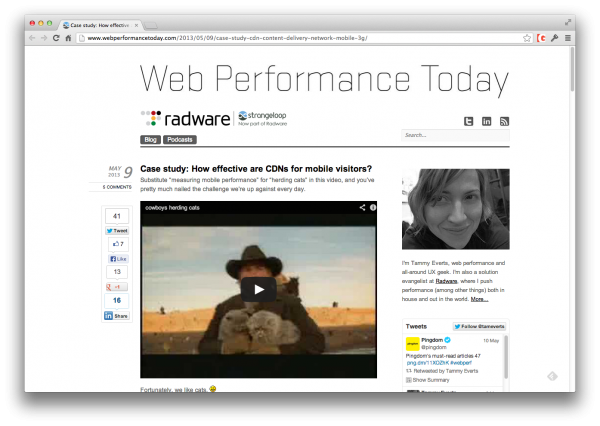
Task: Click the Facebook Like button
Action: tap(118, 259)
